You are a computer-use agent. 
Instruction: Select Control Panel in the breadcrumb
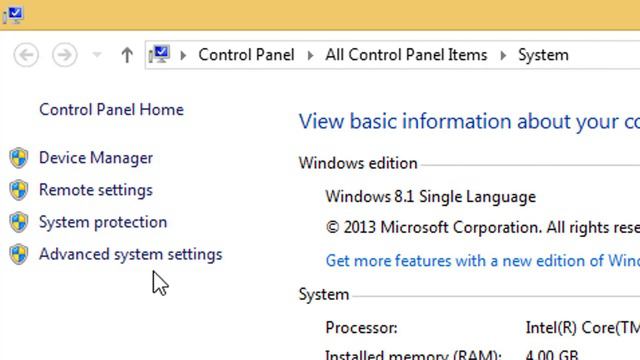pos(246,55)
